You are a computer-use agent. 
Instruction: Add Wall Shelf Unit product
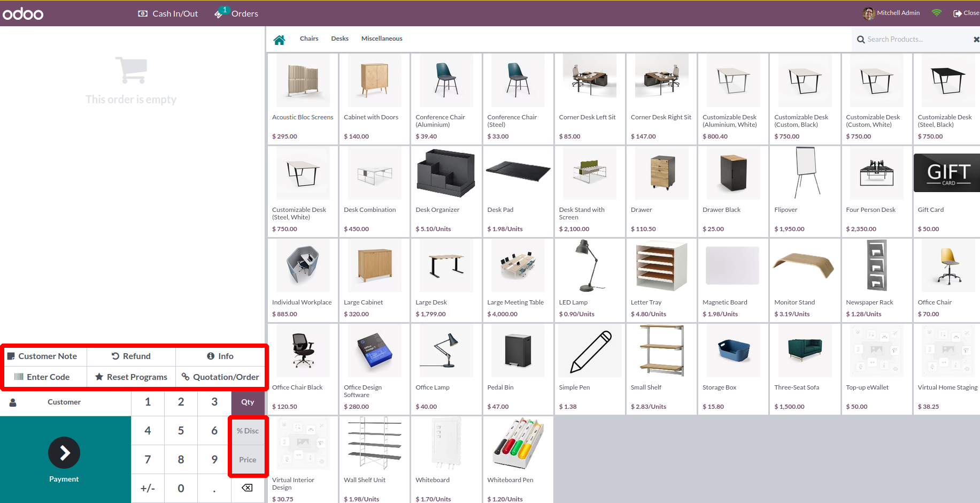[x=374, y=460]
